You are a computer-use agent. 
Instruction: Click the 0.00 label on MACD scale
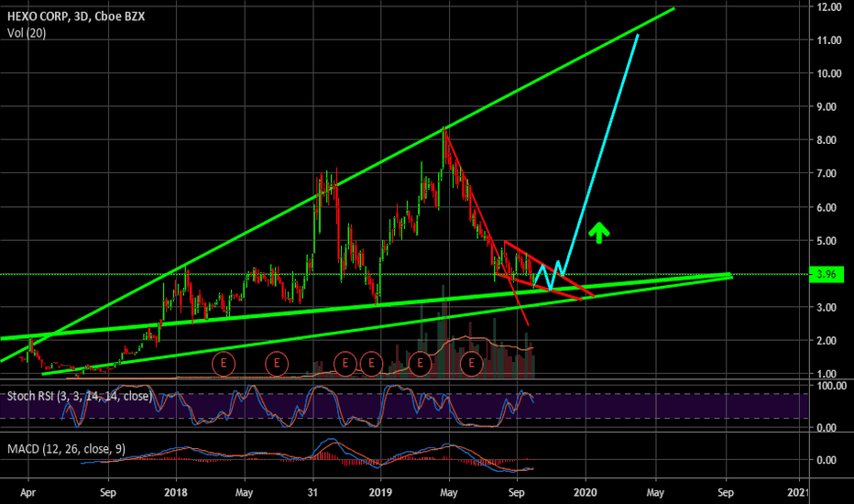(827, 460)
